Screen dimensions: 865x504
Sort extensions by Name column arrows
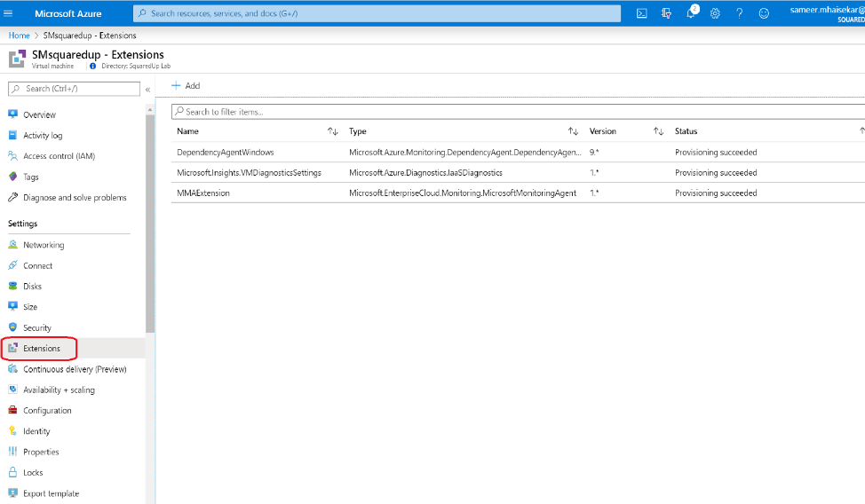pos(333,131)
